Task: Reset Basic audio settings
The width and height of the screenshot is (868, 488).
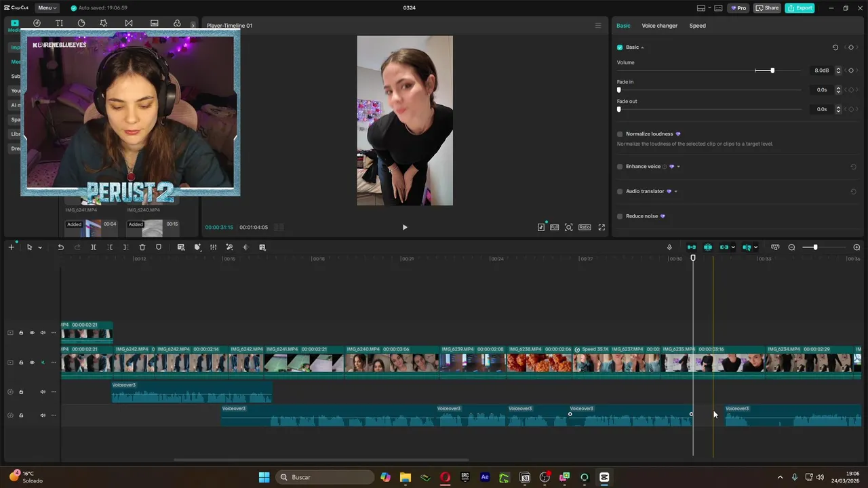Action: pos(835,47)
